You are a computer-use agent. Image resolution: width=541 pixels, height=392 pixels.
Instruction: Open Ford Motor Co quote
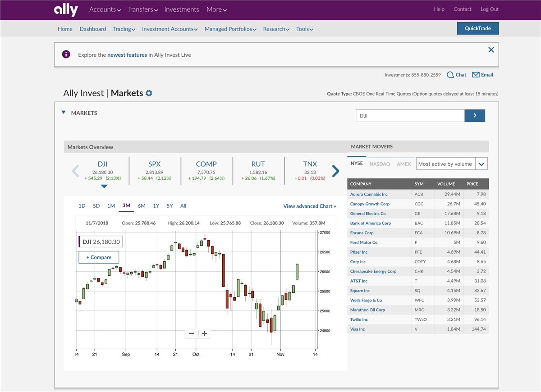click(x=364, y=242)
